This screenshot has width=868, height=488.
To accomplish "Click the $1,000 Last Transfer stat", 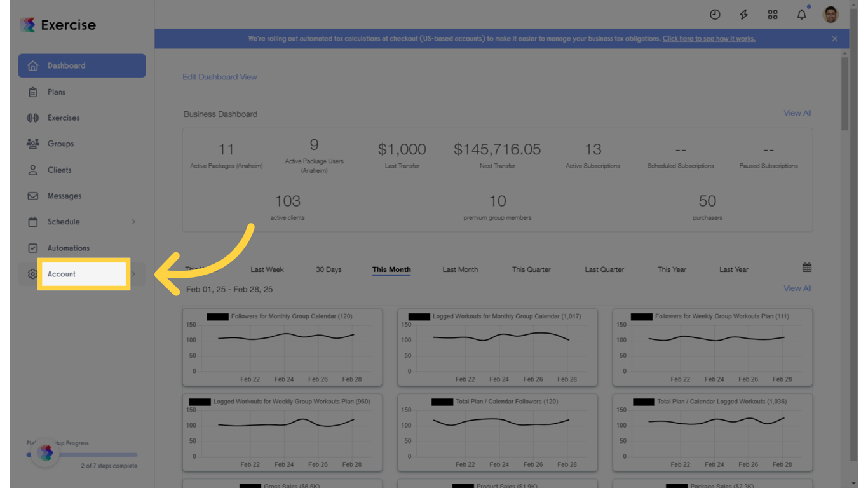I will (402, 156).
